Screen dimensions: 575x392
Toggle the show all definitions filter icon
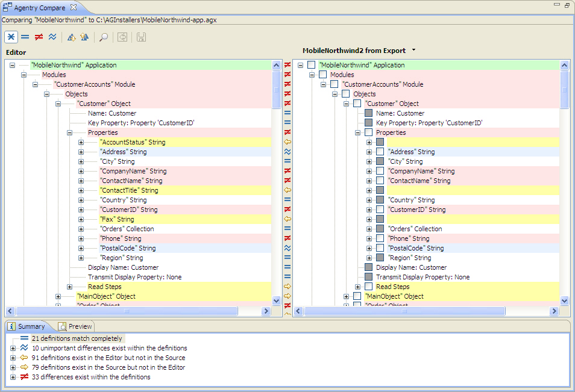pos(11,37)
